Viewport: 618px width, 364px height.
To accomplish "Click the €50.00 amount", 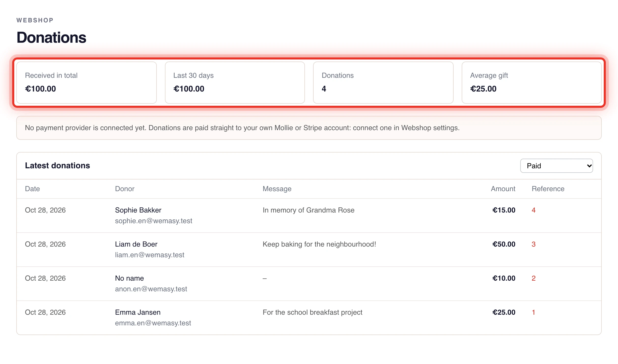I will pyautogui.click(x=504, y=244).
